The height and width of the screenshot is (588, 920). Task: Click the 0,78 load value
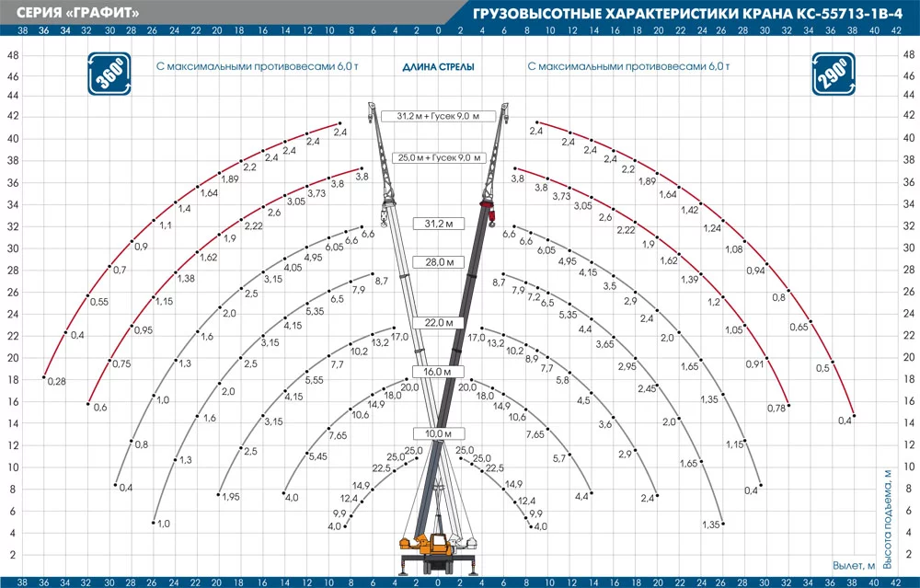click(x=776, y=409)
